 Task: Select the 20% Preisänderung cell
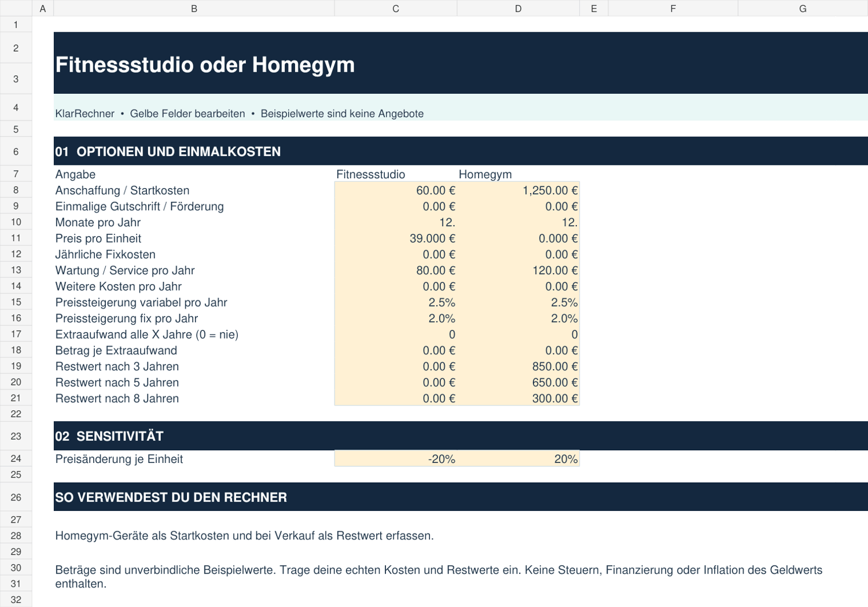pyautogui.click(x=518, y=458)
